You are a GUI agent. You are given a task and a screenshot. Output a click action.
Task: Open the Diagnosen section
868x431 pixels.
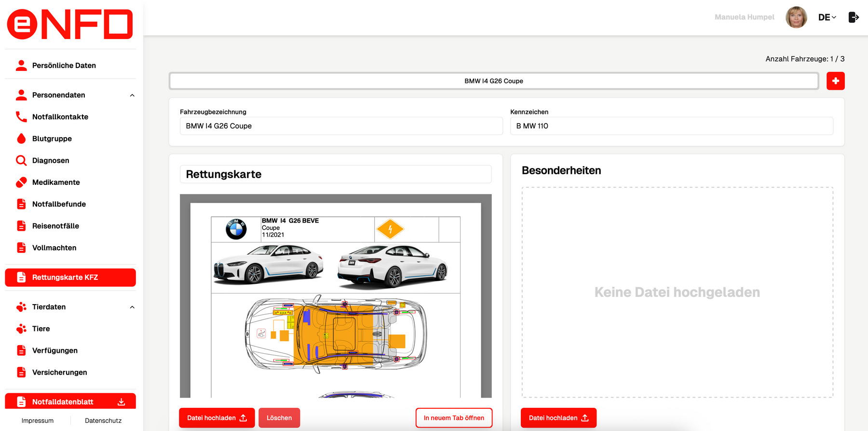(70, 160)
